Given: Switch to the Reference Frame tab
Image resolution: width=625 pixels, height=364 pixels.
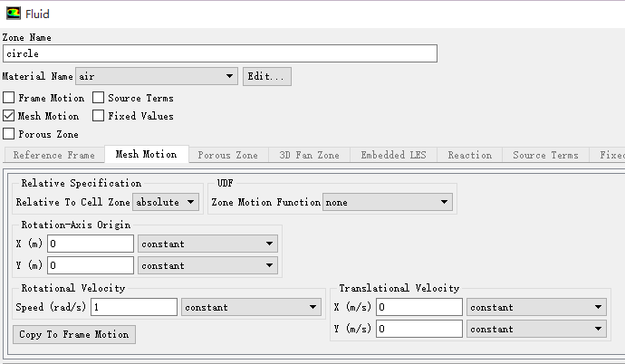Looking at the screenshot, I should [x=53, y=155].
